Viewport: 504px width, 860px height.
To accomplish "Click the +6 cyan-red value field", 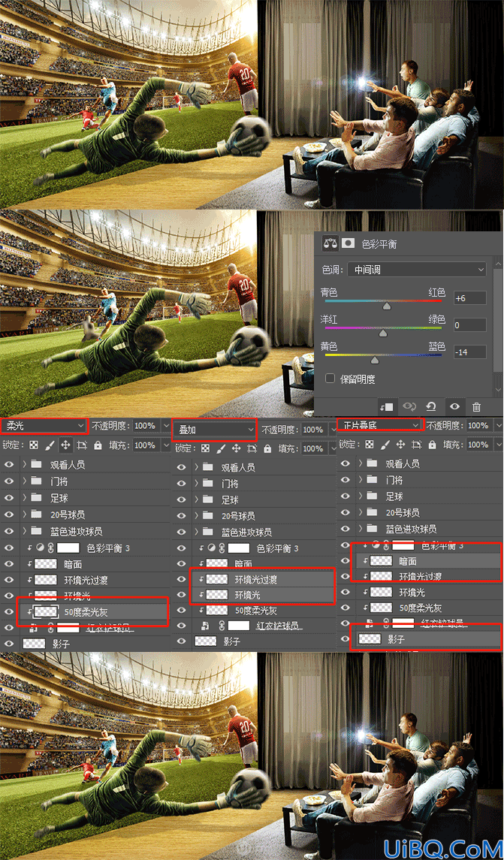I will click(470, 298).
